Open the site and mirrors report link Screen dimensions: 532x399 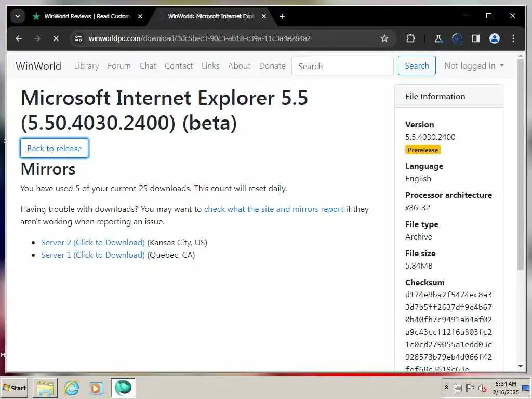click(x=274, y=209)
